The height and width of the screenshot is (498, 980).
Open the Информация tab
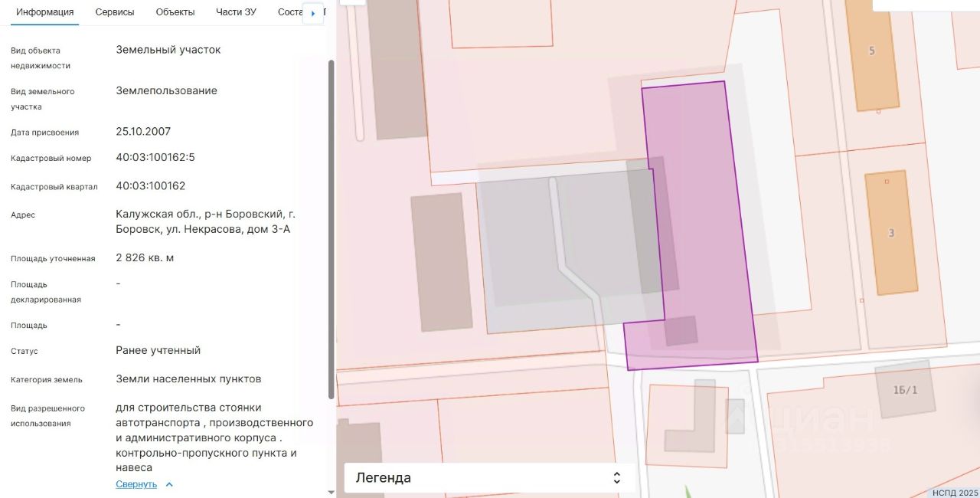click(45, 12)
